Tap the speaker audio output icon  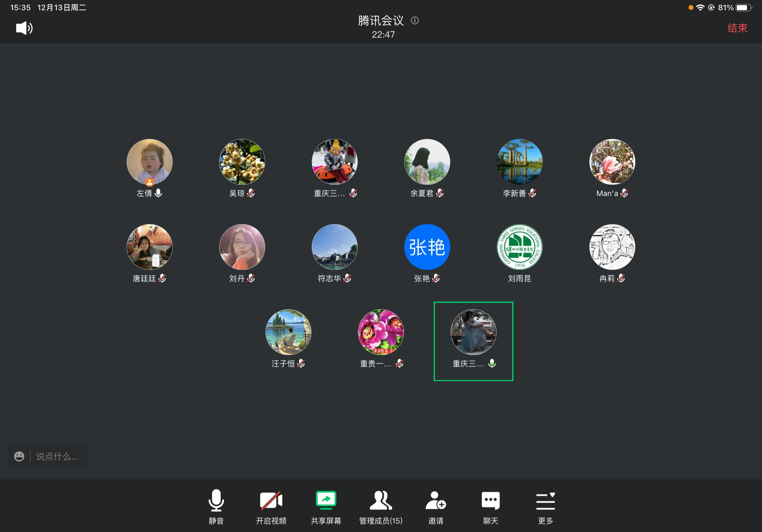click(24, 28)
